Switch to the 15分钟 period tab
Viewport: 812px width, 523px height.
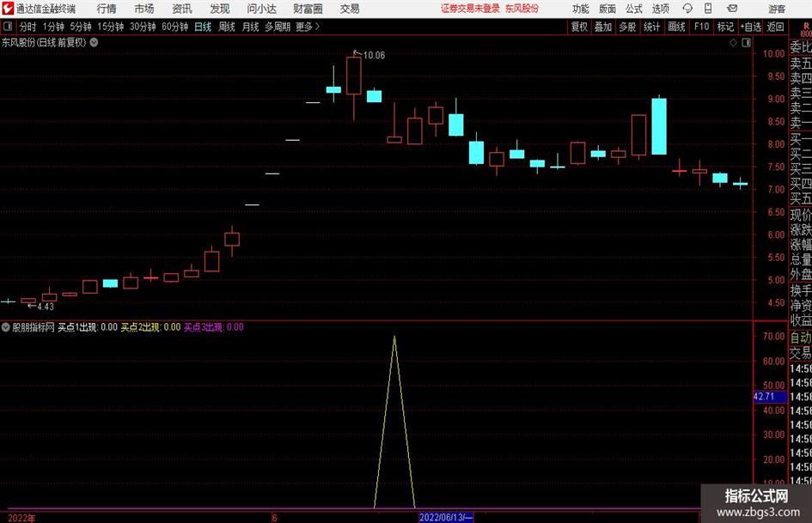[110, 27]
